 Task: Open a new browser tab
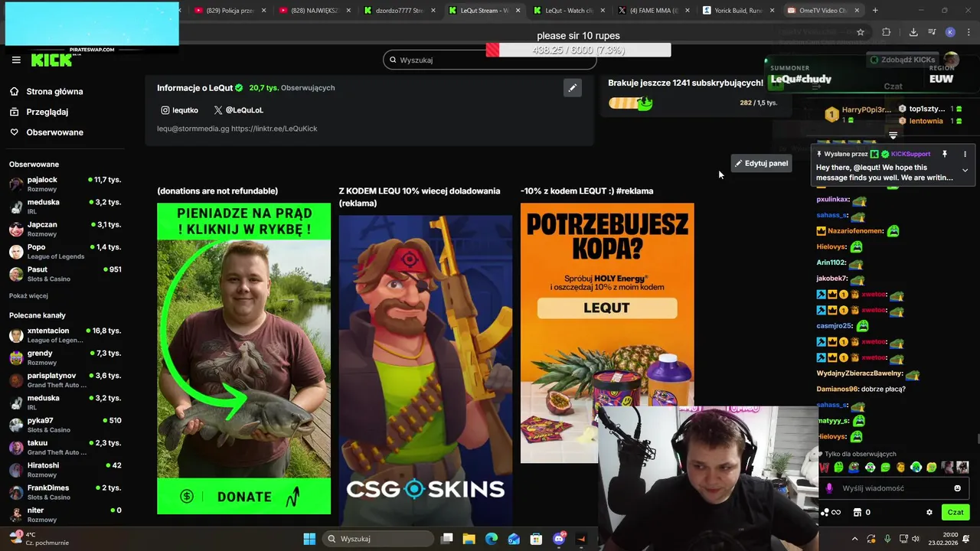(875, 11)
